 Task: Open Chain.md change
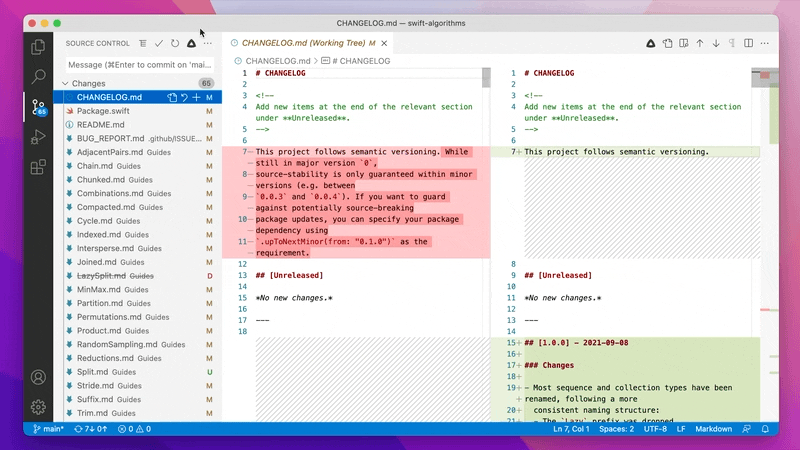(138, 166)
